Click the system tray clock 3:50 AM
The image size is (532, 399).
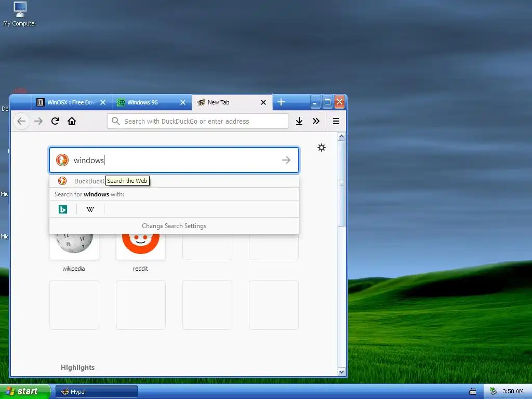pyautogui.click(x=513, y=391)
